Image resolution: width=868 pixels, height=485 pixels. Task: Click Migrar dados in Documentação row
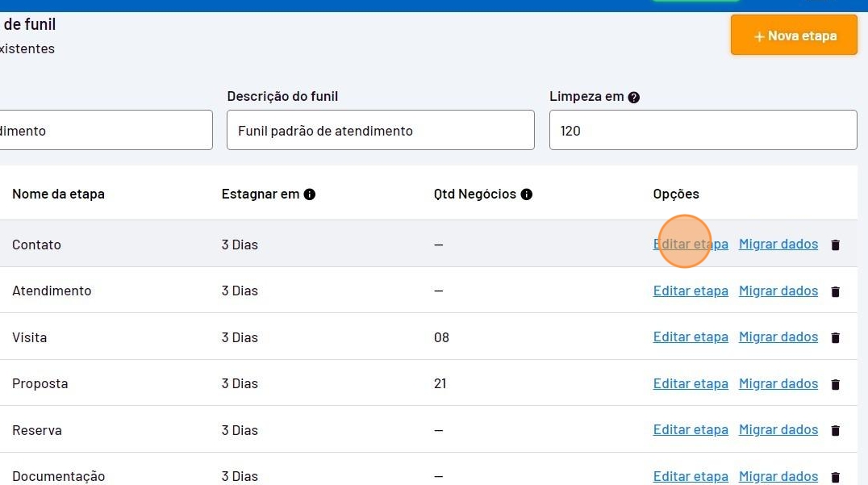(778, 476)
